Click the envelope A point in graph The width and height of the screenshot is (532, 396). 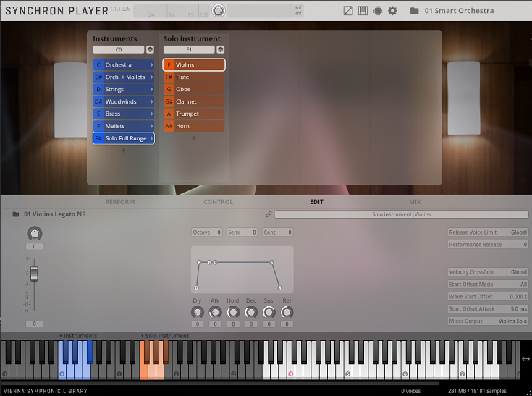pos(199,262)
